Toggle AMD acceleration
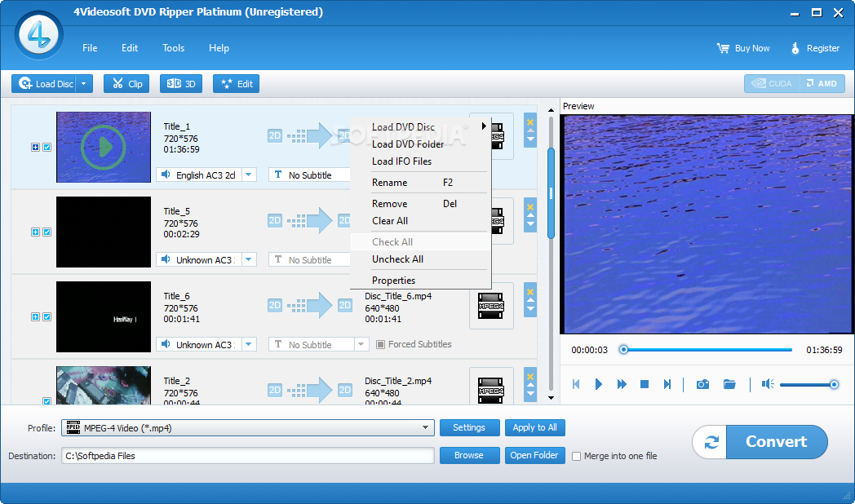This screenshot has width=855, height=504. 822,83
